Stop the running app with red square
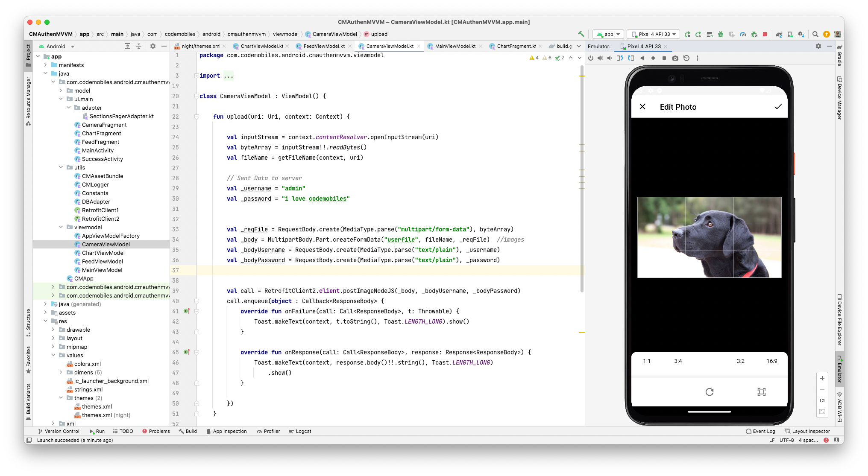Image resolution: width=868 pixels, height=476 pixels. click(765, 34)
